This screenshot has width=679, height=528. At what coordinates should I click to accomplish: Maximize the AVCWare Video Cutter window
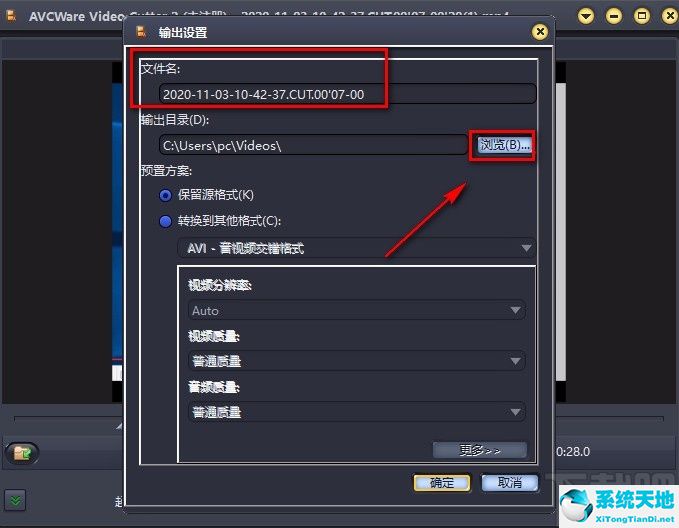(642, 16)
